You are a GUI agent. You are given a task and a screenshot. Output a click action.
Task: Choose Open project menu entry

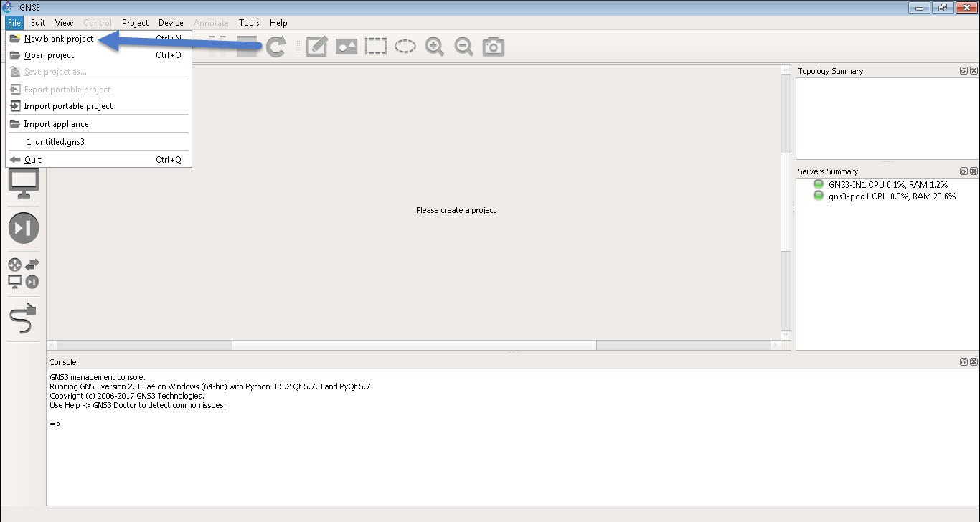tap(98, 55)
